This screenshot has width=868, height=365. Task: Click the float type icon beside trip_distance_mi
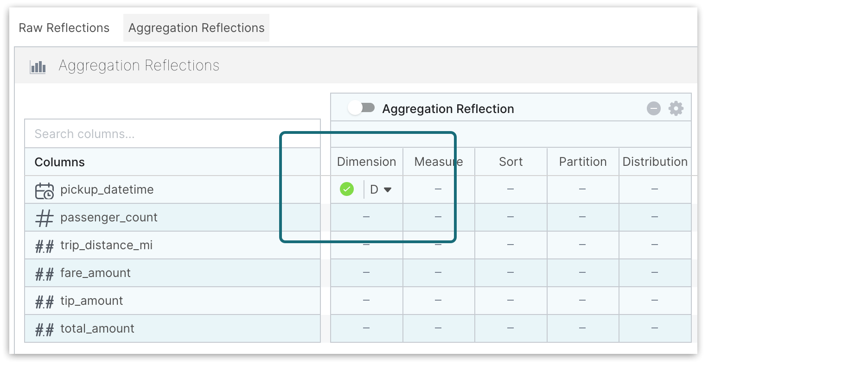click(45, 246)
